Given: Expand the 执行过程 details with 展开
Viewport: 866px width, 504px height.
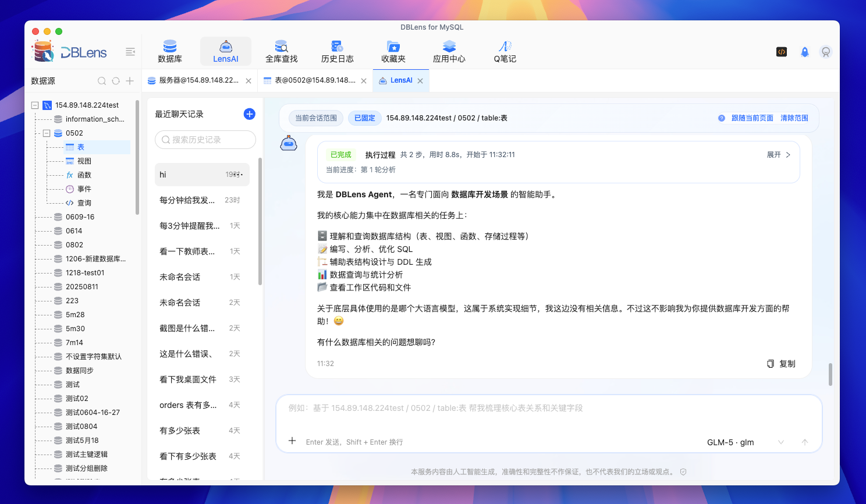Looking at the screenshot, I should 779,155.
